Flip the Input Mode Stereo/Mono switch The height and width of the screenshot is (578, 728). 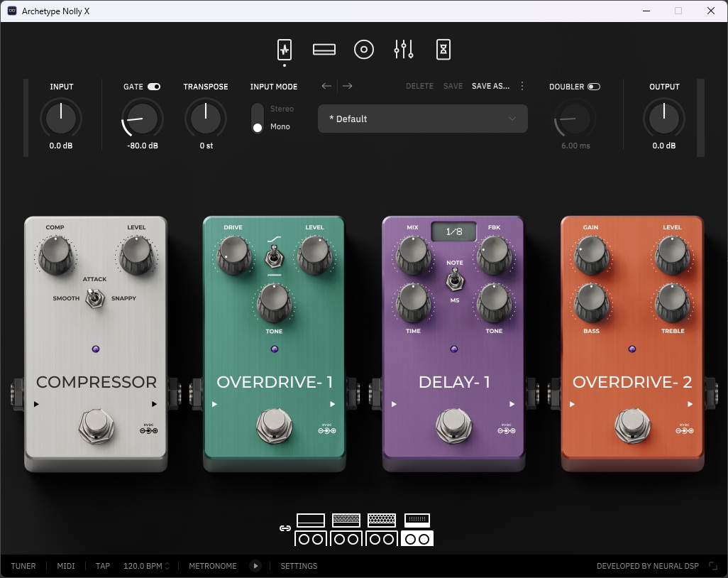(258, 118)
